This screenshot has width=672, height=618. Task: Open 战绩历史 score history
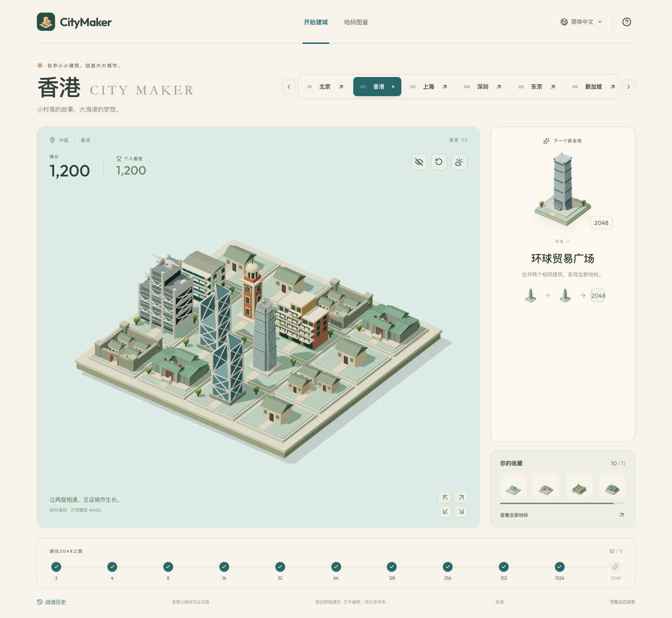52,602
